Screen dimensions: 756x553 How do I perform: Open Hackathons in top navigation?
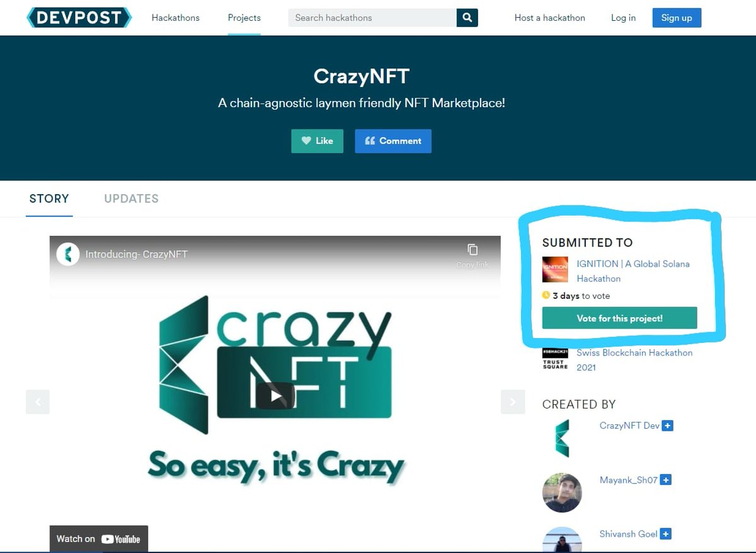tap(175, 18)
